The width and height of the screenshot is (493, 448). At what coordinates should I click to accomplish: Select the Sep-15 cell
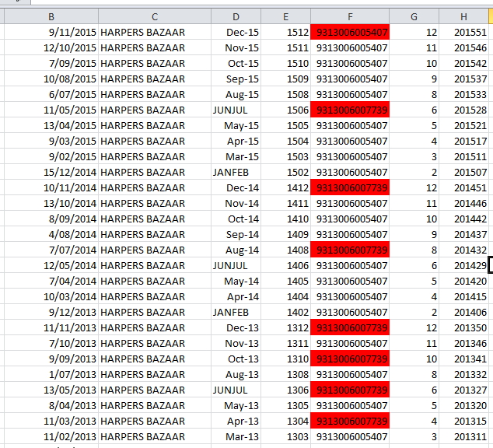(236, 79)
